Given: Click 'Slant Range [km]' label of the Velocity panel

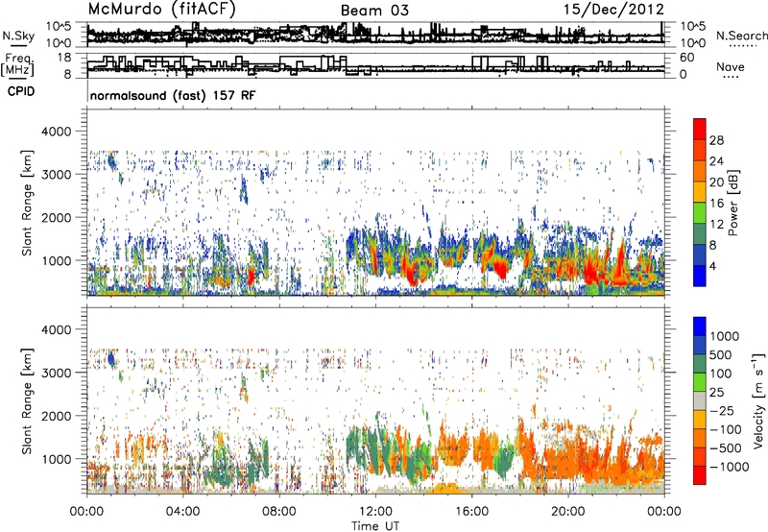Looking at the screenshot, I should pyautogui.click(x=27, y=401).
